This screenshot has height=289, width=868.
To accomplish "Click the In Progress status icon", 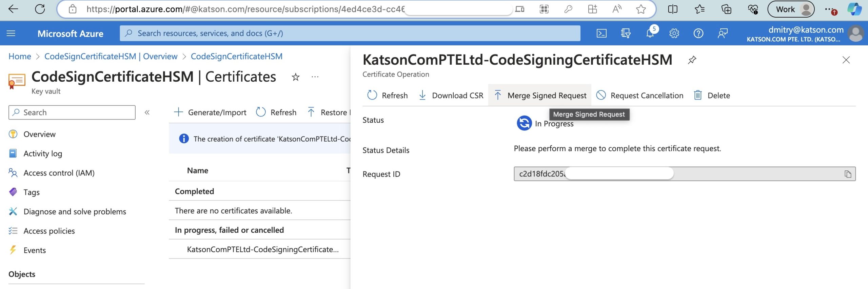I will pos(524,123).
